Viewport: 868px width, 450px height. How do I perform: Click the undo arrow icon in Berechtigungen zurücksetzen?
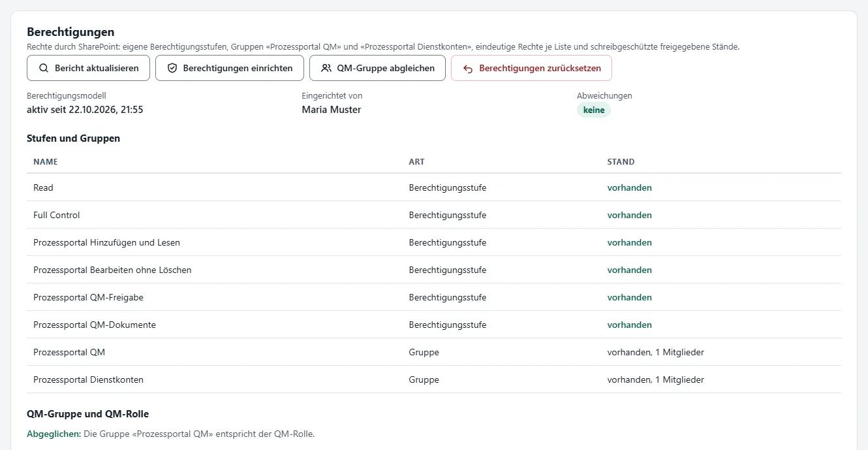tap(468, 69)
